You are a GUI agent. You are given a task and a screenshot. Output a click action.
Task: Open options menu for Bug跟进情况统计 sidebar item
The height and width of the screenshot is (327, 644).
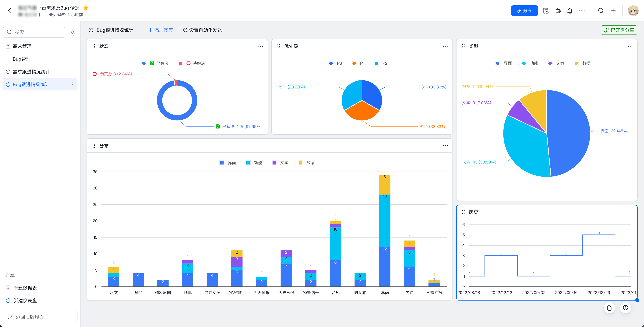72,84
